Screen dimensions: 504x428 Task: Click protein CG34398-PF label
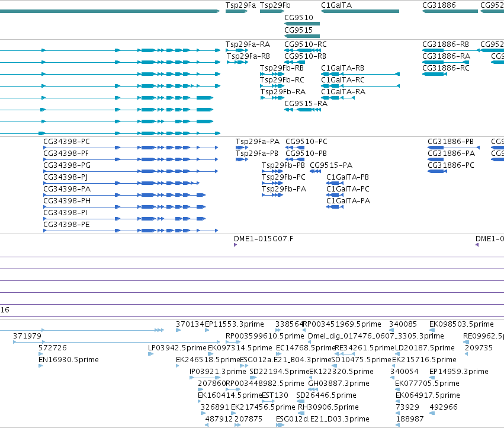click(66, 154)
